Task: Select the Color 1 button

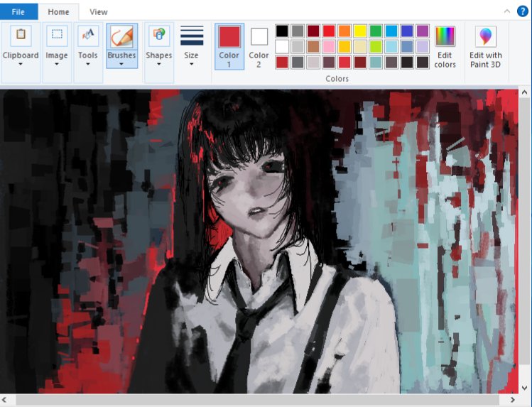Action: pyautogui.click(x=229, y=46)
